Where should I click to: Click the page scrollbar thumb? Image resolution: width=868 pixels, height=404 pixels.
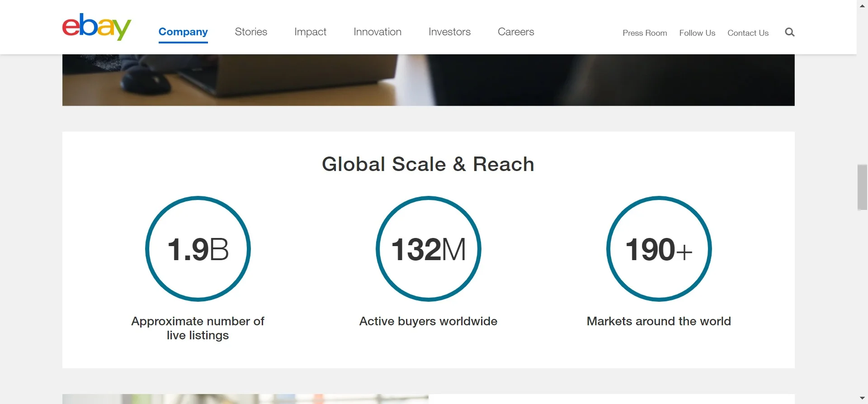(862, 187)
